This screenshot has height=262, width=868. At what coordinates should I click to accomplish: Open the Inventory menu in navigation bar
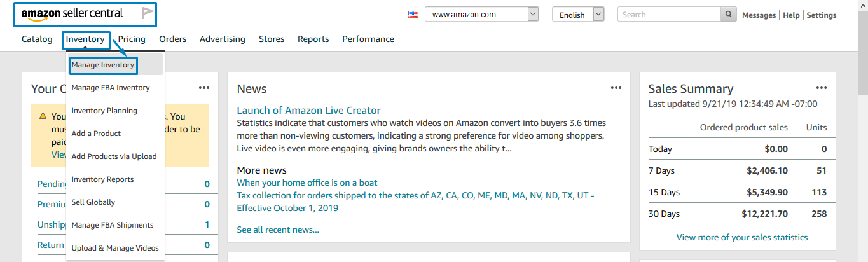85,39
